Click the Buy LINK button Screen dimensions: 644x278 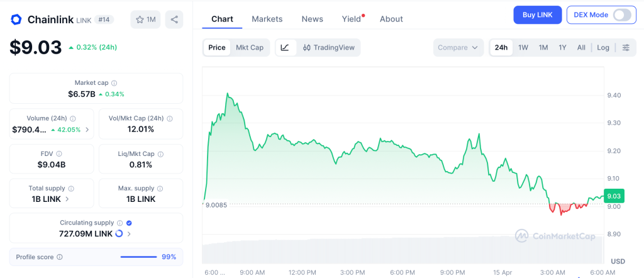tap(537, 15)
